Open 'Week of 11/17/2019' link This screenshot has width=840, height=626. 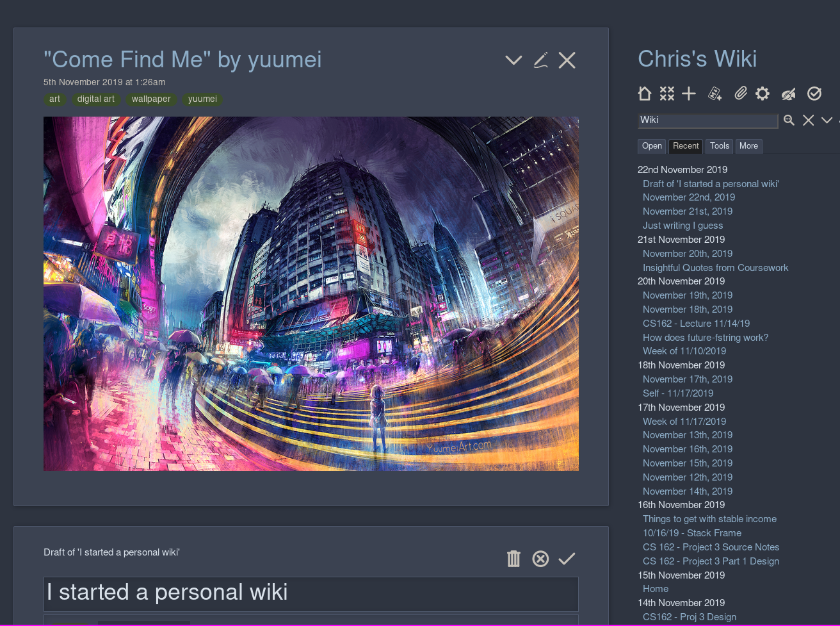point(684,422)
